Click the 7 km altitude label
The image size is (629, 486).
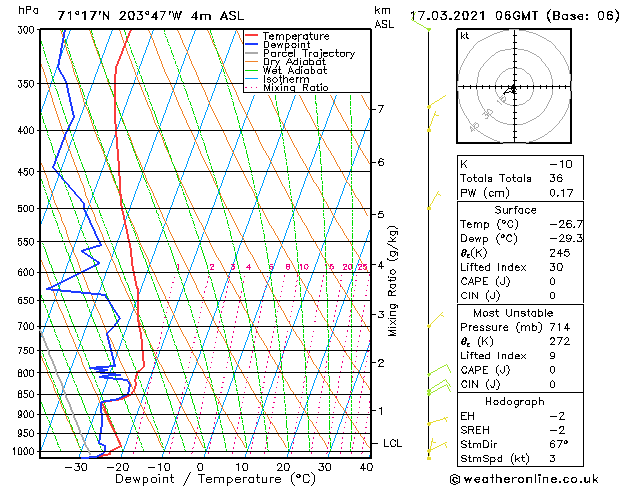click(381, 109)
